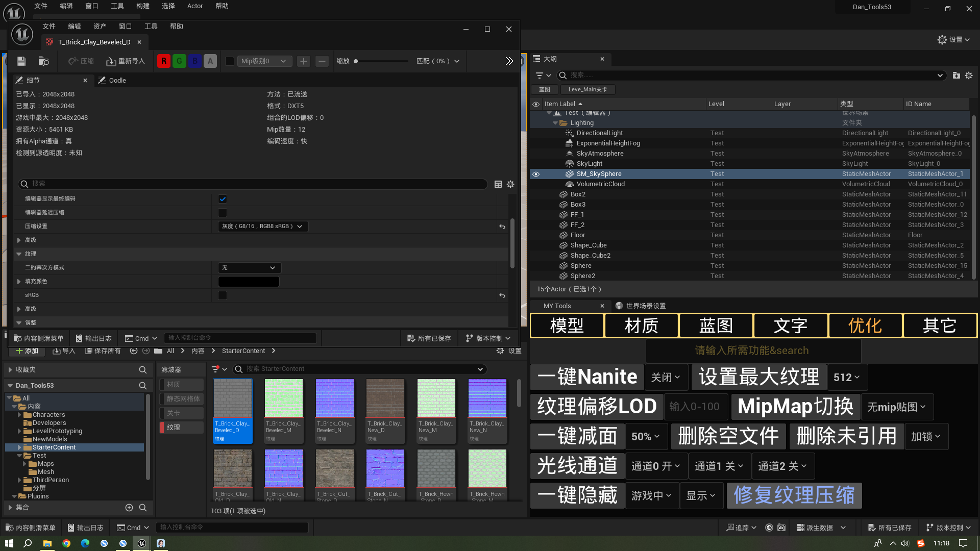
Task: Open the 512 max texture size dropdown
Action: click(x=847, y=378)
